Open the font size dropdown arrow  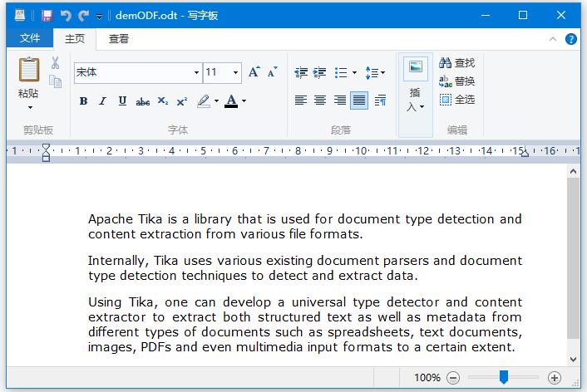(x=235, y=72)
